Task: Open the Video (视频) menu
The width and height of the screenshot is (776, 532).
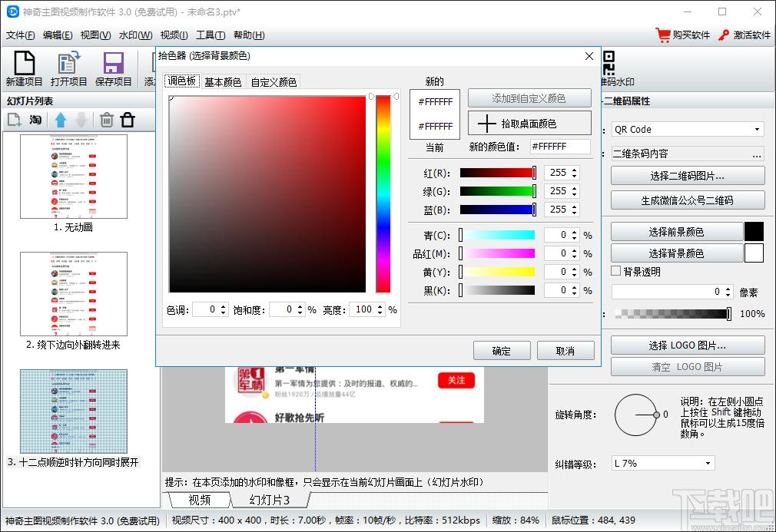Action: coord(174,35)
